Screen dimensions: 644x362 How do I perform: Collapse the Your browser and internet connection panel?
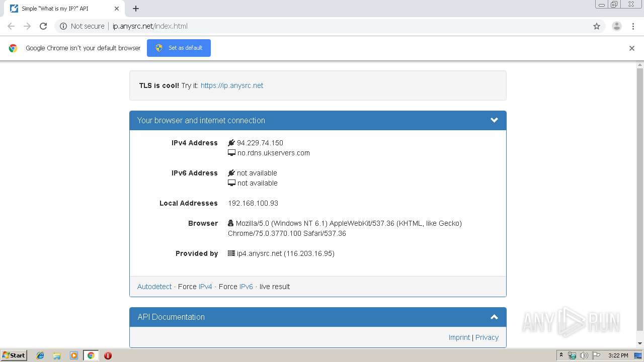pos(494,120)
